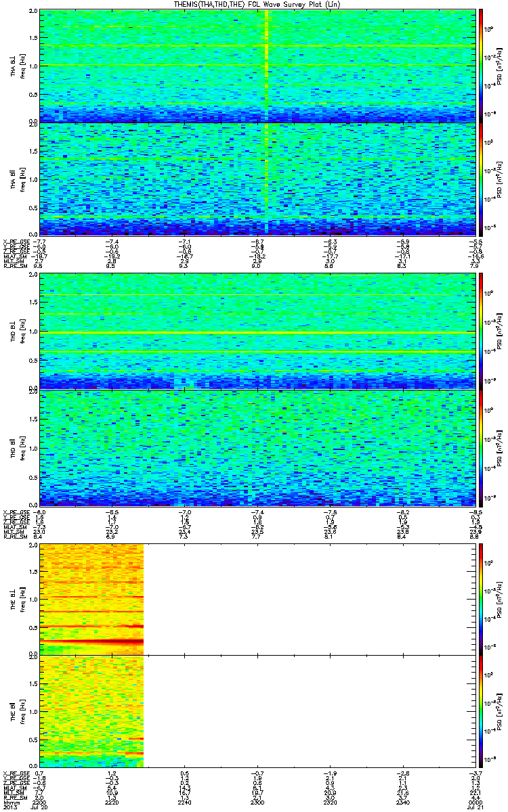Image resolution: width=508 pixels, height=812 pixels.
Task: Click the "THA B⊥ freq [Hz]" y-axis label
Action: click(x=16, y=66)
